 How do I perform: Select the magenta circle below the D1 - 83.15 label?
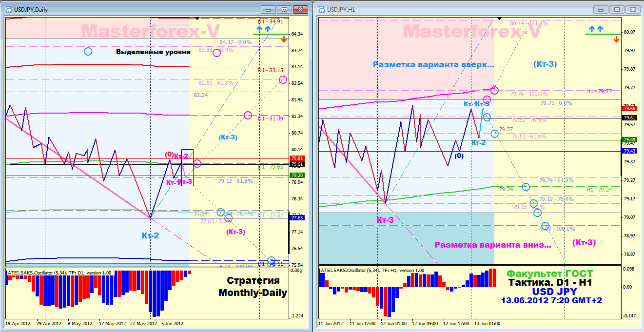(283, 80)
